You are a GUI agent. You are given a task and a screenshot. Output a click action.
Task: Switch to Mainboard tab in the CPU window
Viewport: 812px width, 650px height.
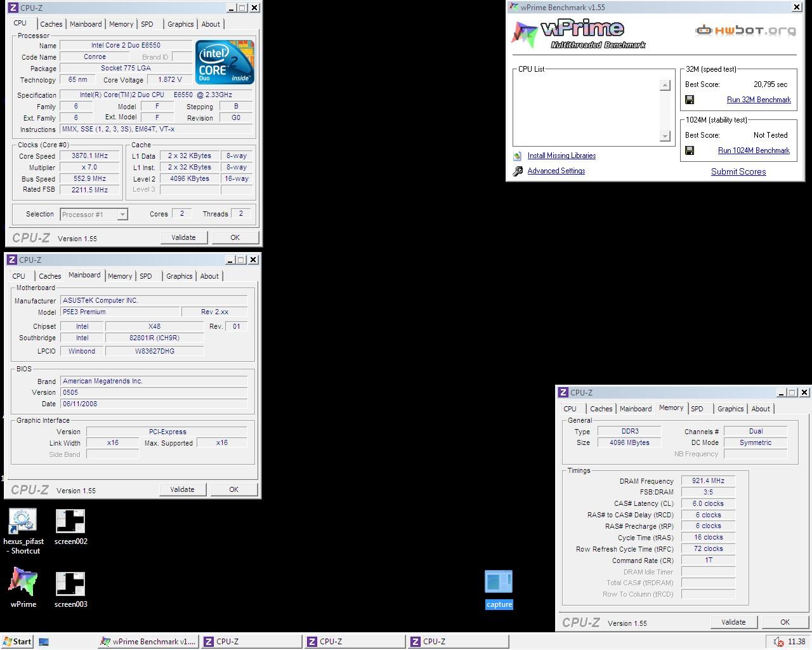[86, 24]
